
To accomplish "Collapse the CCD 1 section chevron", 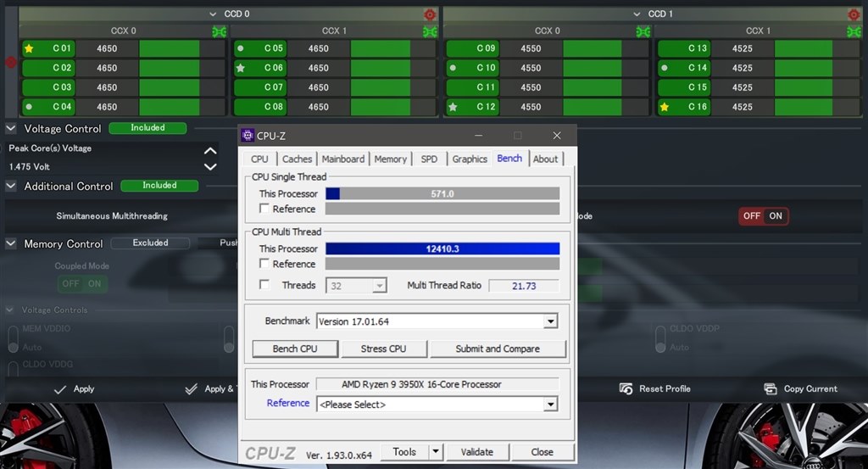I will pos(637,14).
